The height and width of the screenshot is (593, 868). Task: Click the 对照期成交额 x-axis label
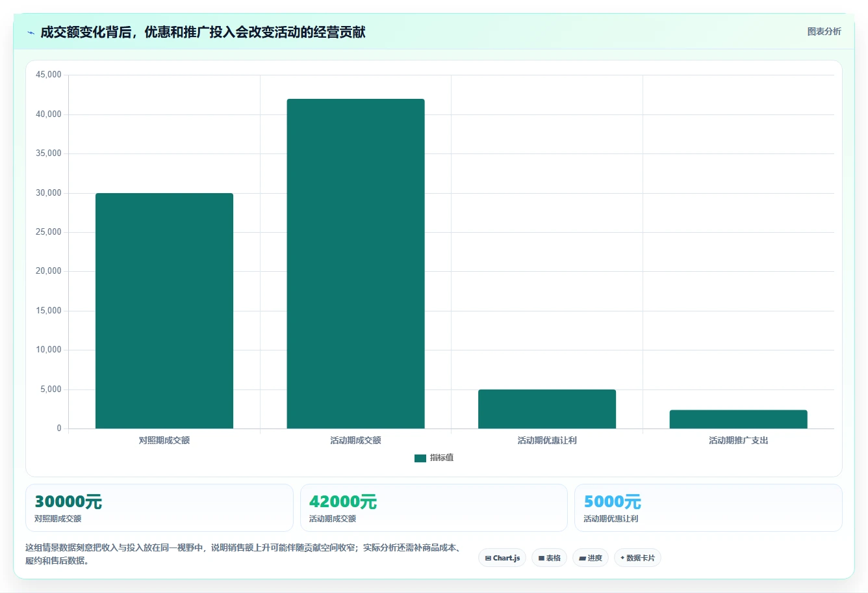point(164,440)
